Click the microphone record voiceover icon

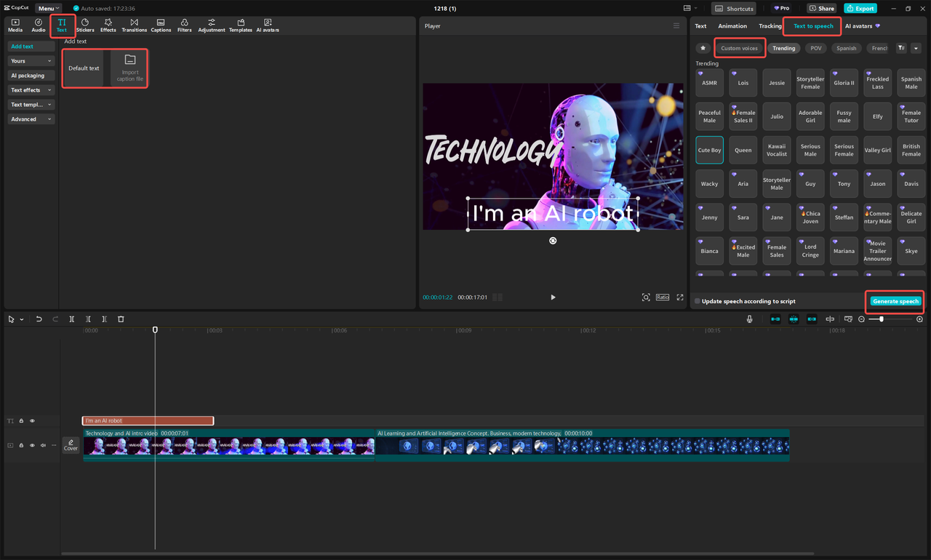click(x=750, y=319)
